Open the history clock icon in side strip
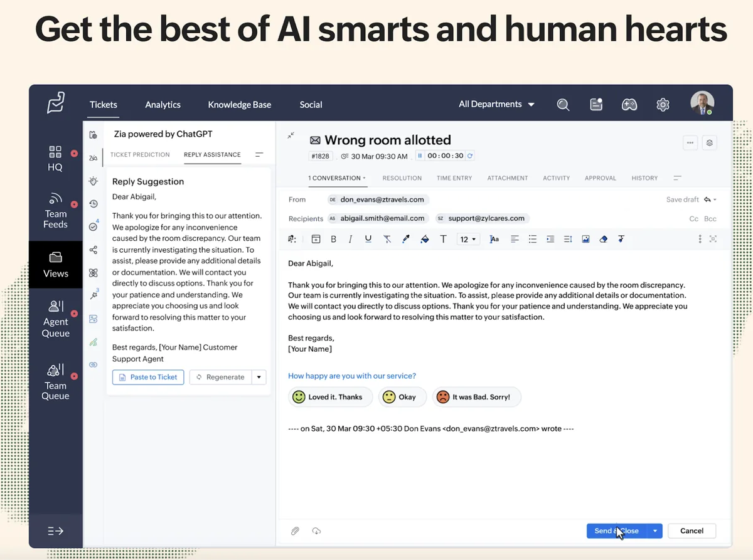 click(x=93, y=204)
